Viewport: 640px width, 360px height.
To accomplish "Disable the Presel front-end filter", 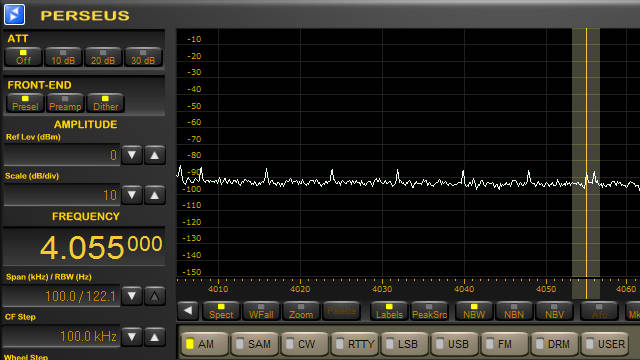I will pyautogui.click(x=25, y=103).
